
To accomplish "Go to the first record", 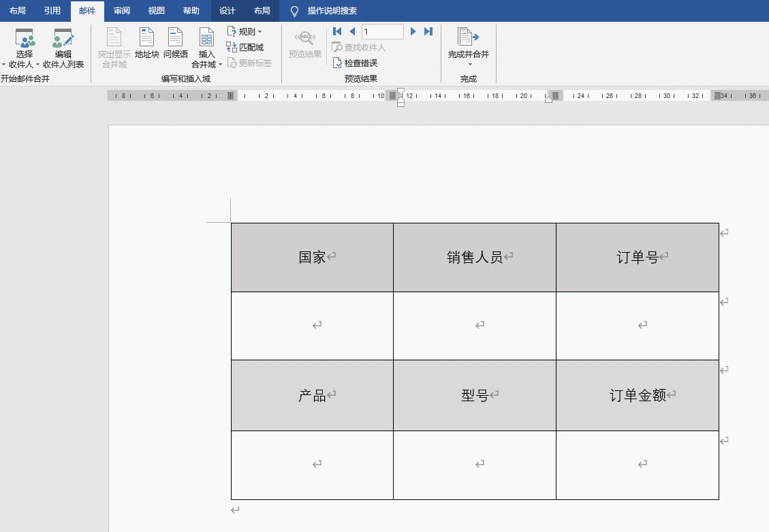I will pyautogui.click(x=337, y=31).
